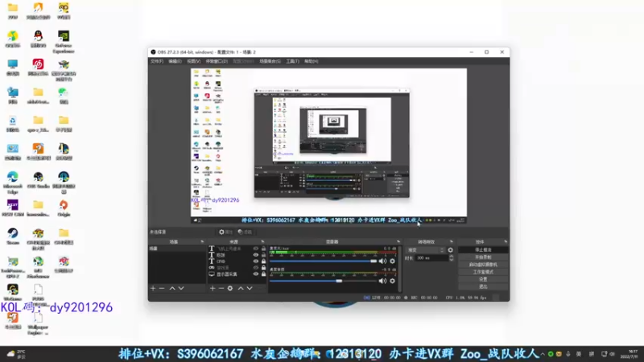This screenshot has width=644, height=362.
Task: Select the display capture source row
Action: [237, 274]
